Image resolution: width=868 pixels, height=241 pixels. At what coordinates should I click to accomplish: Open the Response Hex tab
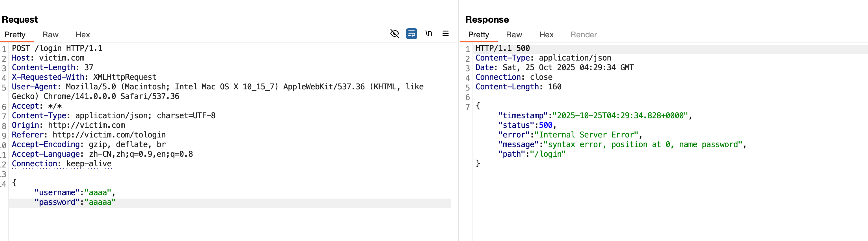[x=546, y=35]
